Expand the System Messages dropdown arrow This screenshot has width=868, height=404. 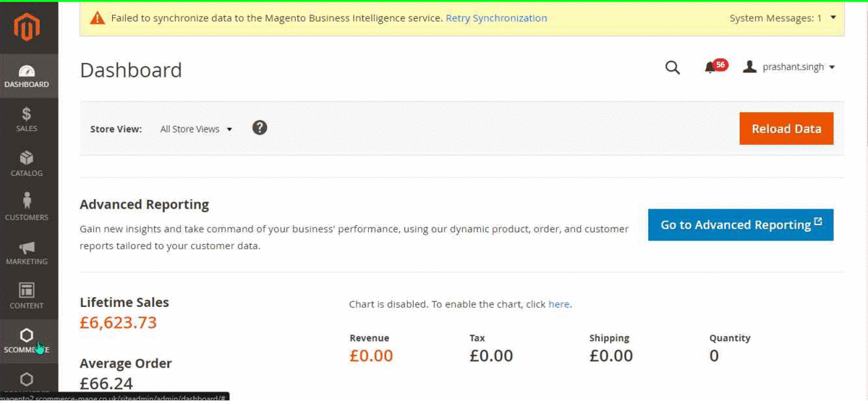pyautogui.click(x=833, y=17)
